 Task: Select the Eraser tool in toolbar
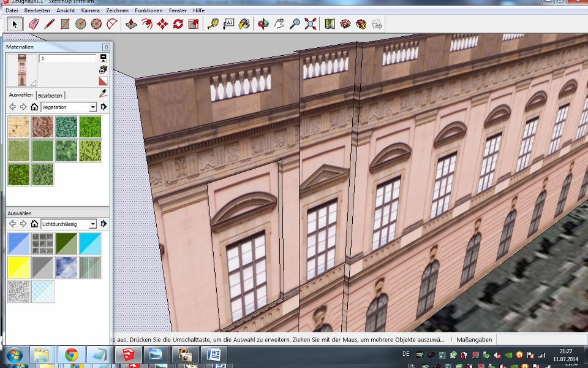(x=34, y=24)
